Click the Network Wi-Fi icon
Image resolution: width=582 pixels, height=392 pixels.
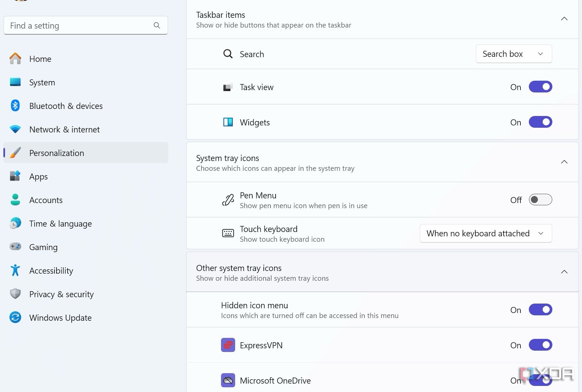click(15, 129)
